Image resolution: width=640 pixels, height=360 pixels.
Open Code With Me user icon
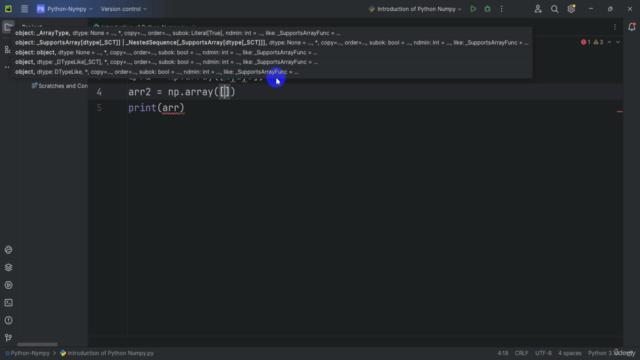point(538,9)
